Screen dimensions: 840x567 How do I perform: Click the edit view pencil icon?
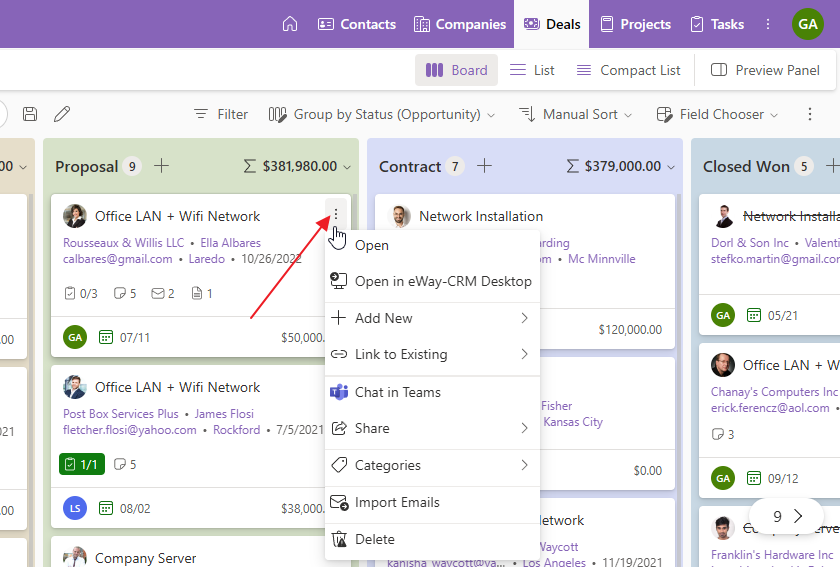point(62,114)
